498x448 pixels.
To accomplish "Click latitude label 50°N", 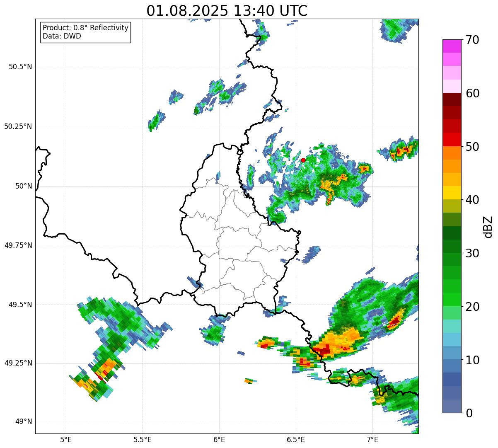I will coord(24,186).
